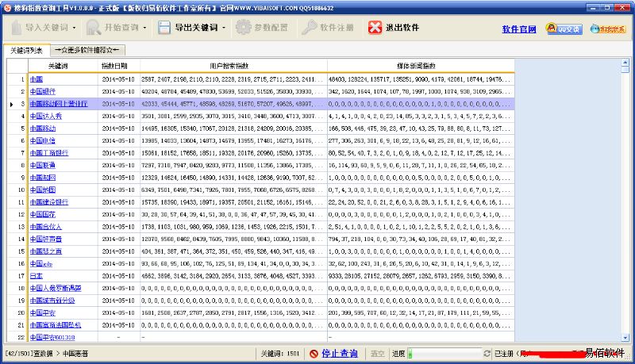Click the news index cell starting 9333, 23105
635x364 pixels.
[x=421, y=276]
